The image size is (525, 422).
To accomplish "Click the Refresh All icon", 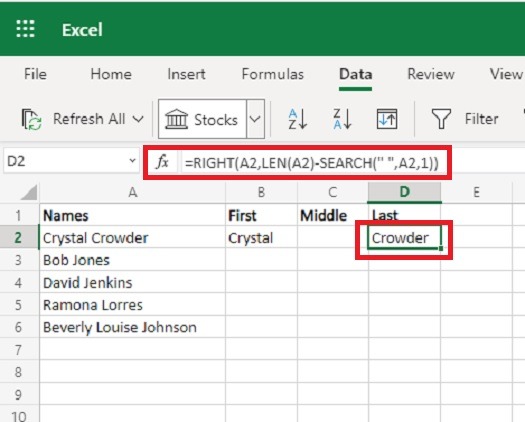I will [x=31, y=119].
